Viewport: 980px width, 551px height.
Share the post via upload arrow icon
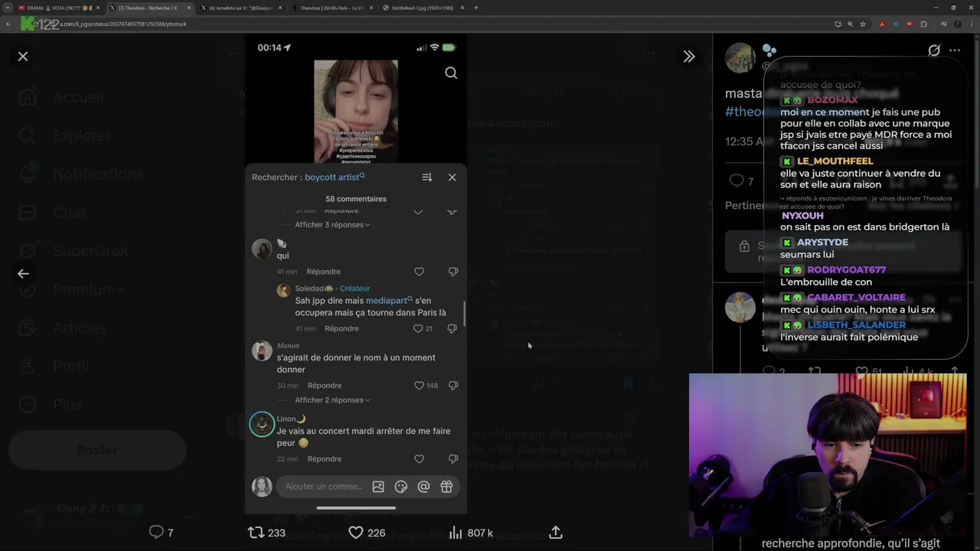pos(556,532)
